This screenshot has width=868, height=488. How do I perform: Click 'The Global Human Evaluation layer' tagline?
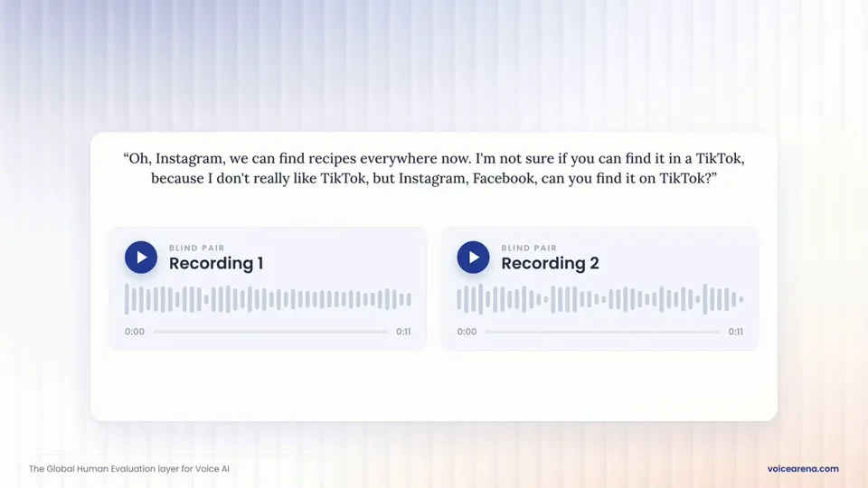[129, 469]
